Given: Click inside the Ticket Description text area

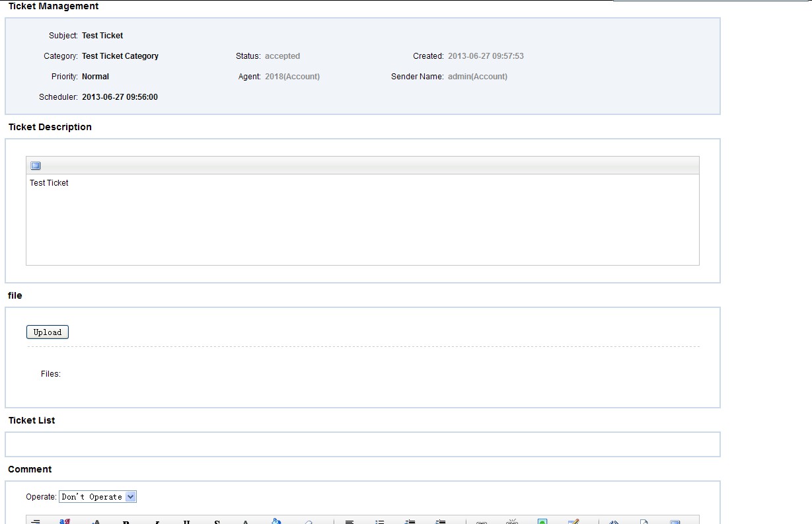Looking at the screenshot, I should pyautogui.click(x=362, y=219).
